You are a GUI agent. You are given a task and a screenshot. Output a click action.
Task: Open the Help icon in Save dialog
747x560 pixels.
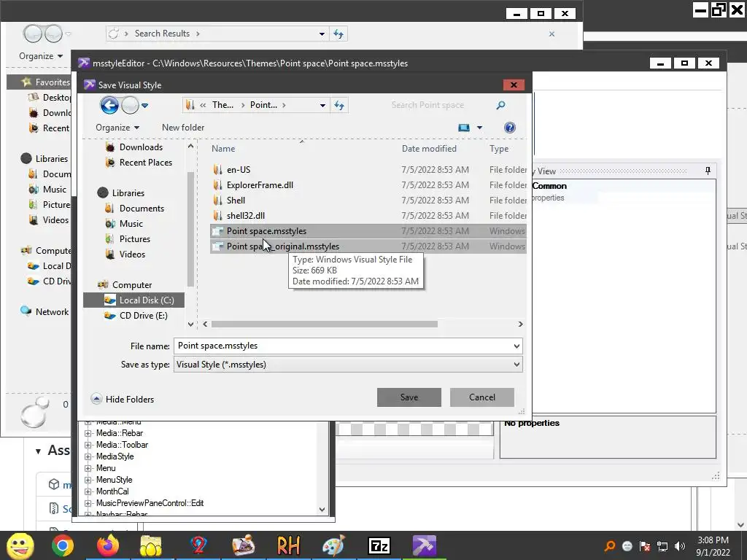click(510, 128)
